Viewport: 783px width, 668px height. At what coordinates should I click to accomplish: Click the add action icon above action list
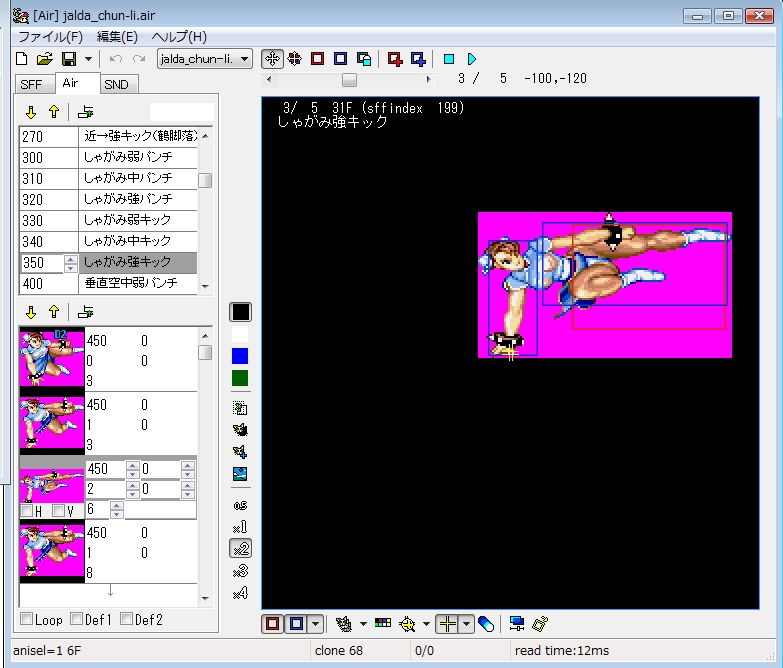[85, 112]
